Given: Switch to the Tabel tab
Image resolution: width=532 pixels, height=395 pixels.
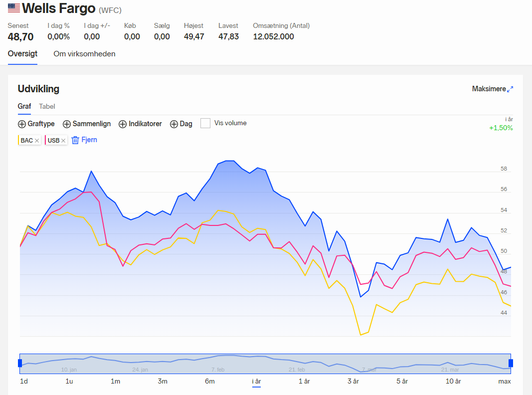Looking at the screenshot, I should (x=47, y=106).
